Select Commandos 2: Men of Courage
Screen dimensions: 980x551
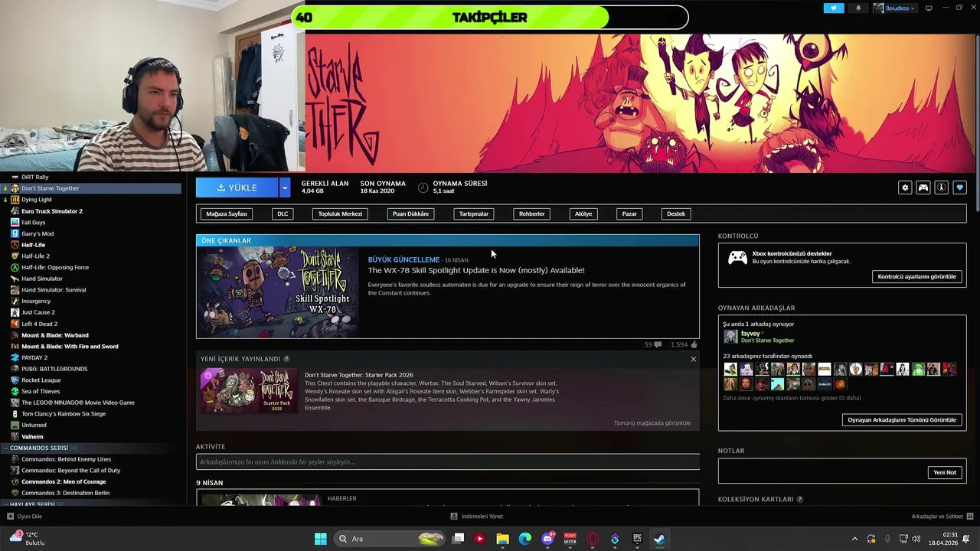tap(64, 482)
